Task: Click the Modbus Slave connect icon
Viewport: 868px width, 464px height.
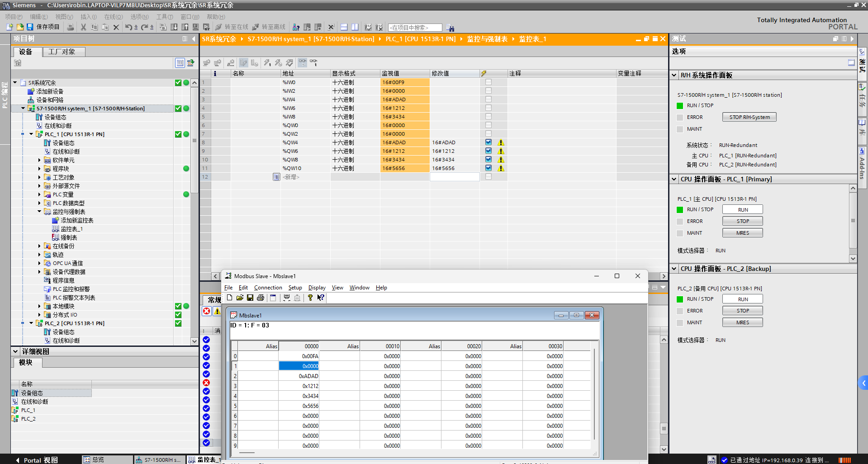Action: (x=286, y=298)
